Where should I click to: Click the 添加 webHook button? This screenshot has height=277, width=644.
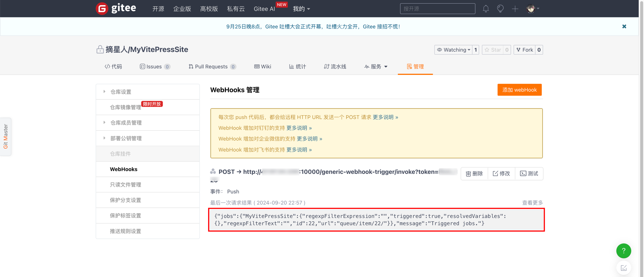(x=519, y=90)
